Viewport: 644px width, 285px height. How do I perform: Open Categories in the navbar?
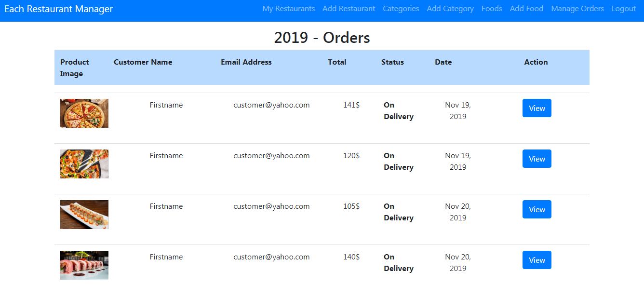pyautogui.click(x=401, y=9)
